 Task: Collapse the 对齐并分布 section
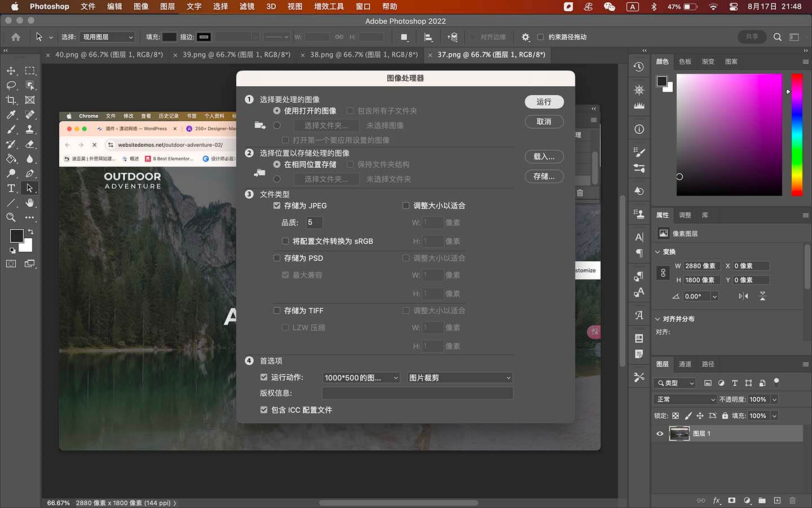(x=657, y=319)
